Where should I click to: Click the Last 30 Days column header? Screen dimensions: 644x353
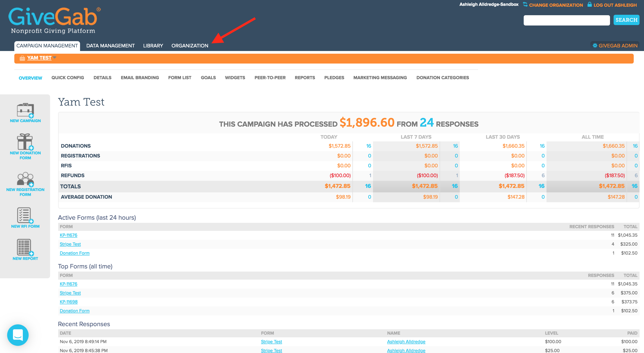[x=503, y=137]
